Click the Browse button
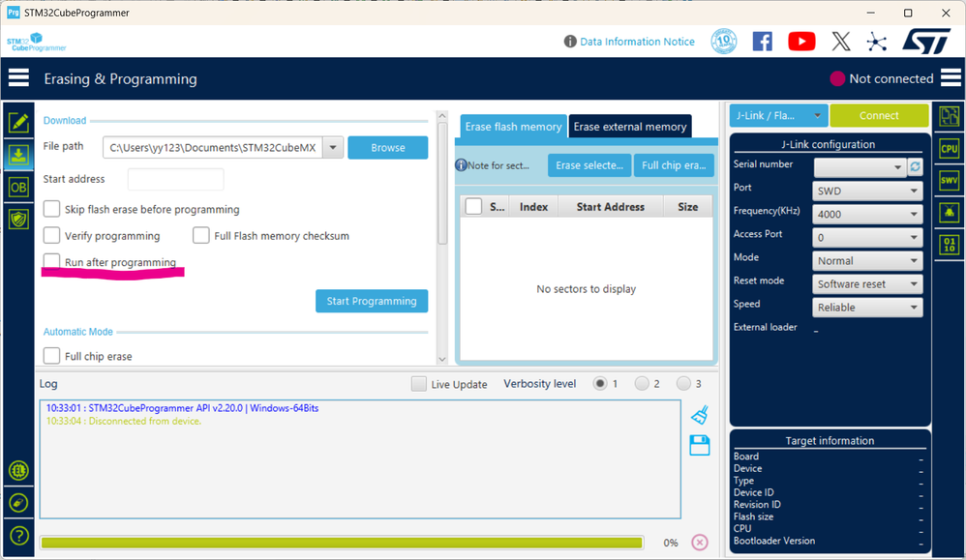This screenshot has height=560, width=966. [x=387, y=148]
